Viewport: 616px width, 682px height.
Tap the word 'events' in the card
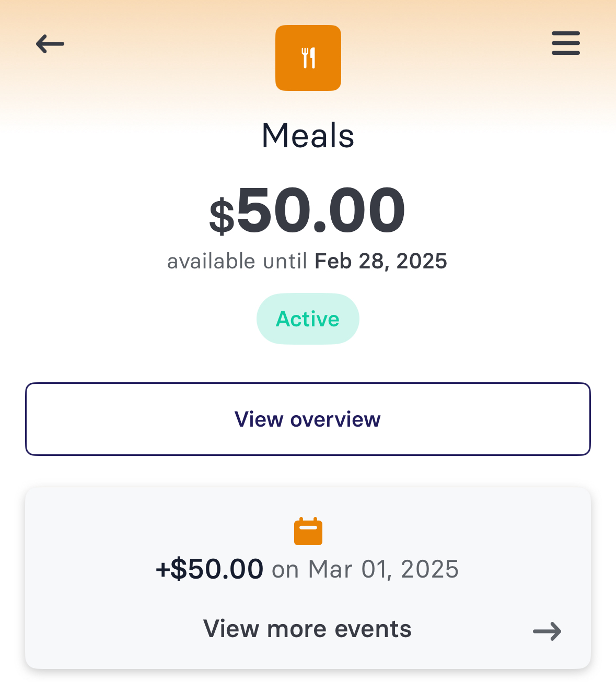point(373,629)
